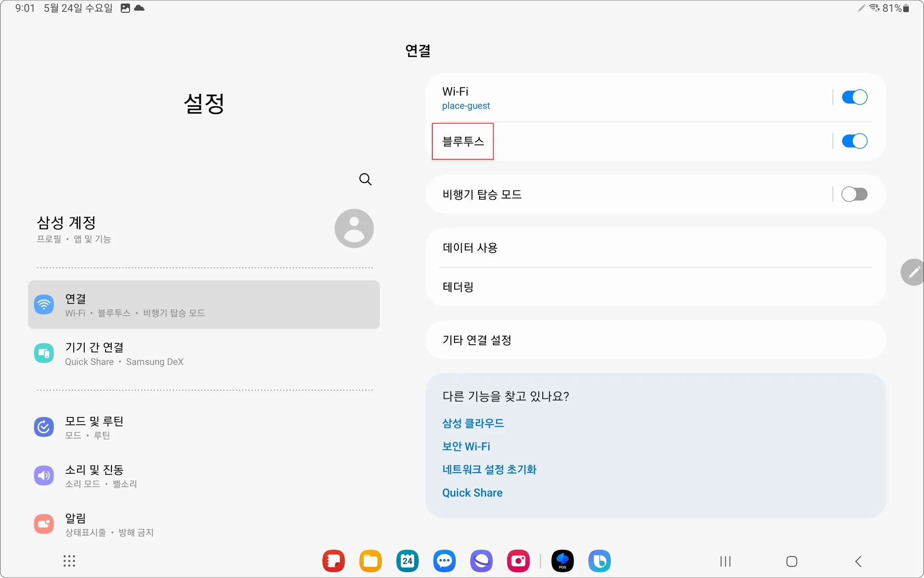The width and height of the screenshot is (924, 578).
Task: Launch the yellow My Files app
Action: point(370,561)
